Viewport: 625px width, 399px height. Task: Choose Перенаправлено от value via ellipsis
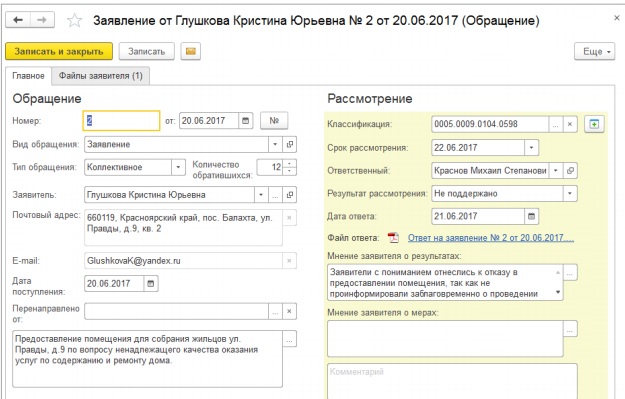(x=275, y=311)
